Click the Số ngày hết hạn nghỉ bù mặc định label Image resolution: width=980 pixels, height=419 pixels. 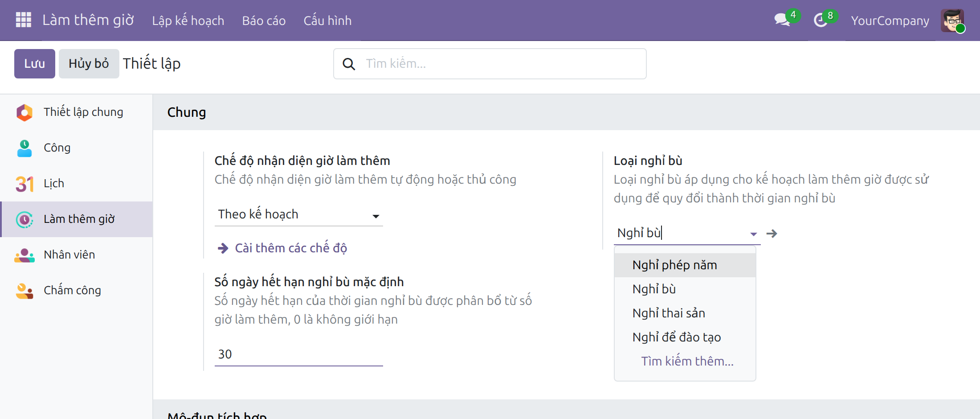tap(309, 282)
